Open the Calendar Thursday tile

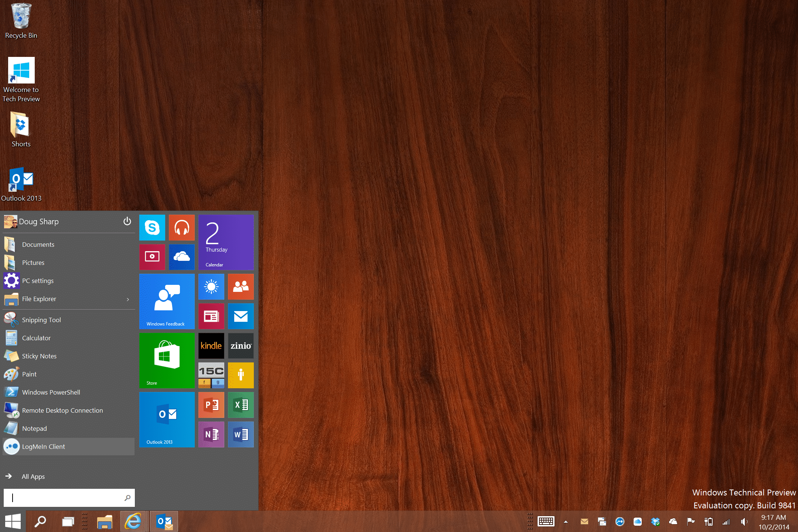pyautogui.click(x=226, y=242)
